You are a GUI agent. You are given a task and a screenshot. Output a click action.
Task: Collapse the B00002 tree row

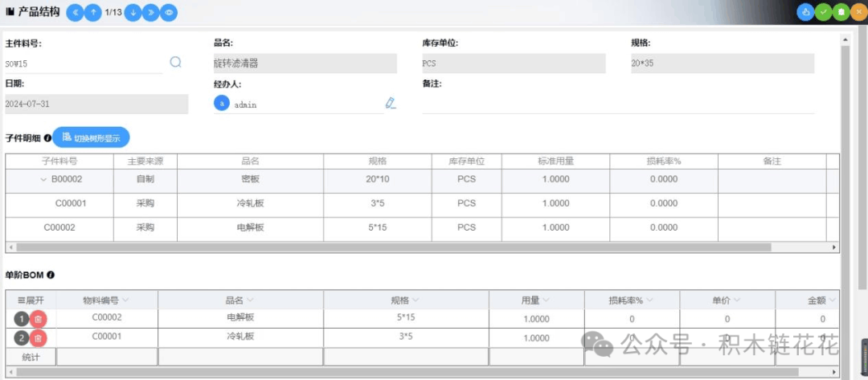[x=43, y=180]
